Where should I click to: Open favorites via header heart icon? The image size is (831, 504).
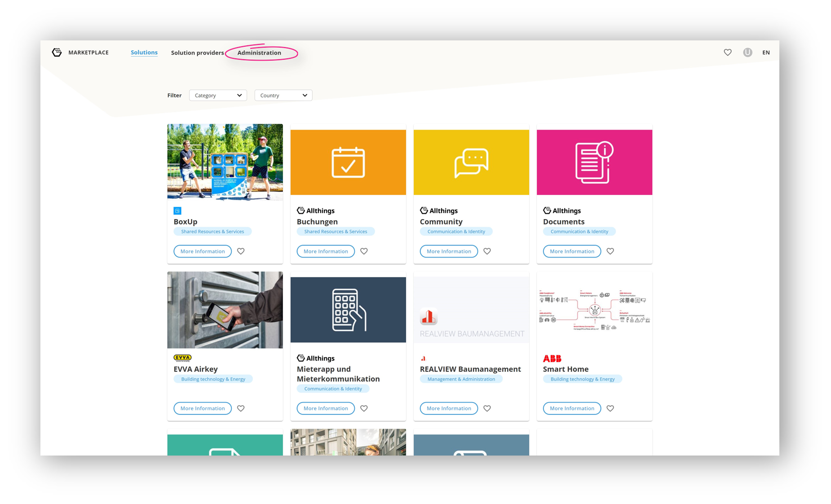coord(728,53)
